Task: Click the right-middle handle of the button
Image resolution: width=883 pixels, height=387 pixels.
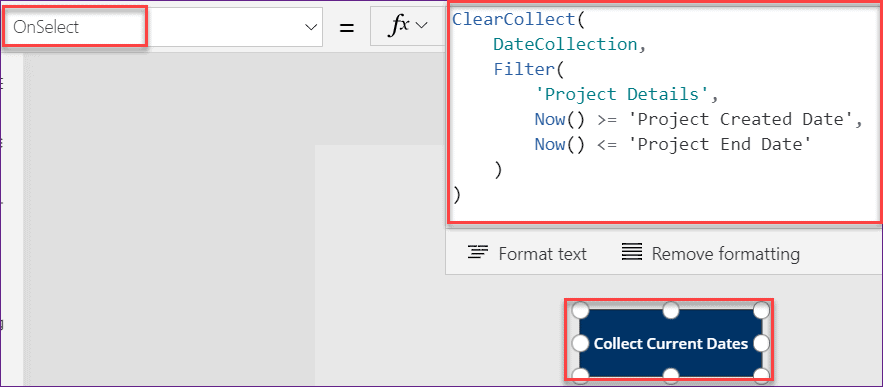Action: click(x=761, y=343)
